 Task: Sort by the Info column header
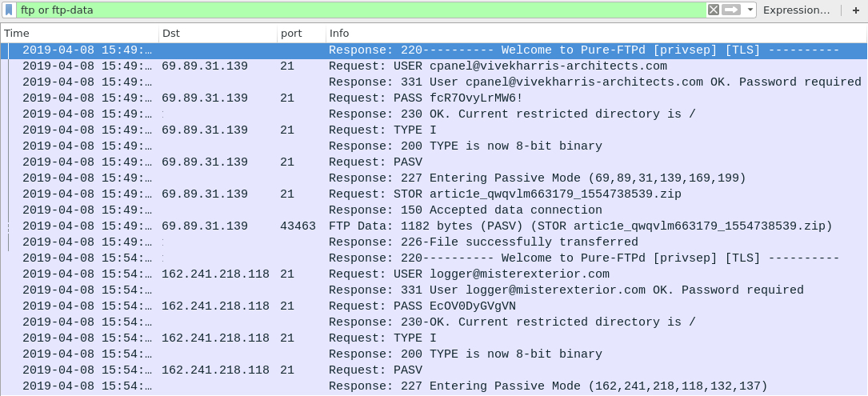pos(597,34)
